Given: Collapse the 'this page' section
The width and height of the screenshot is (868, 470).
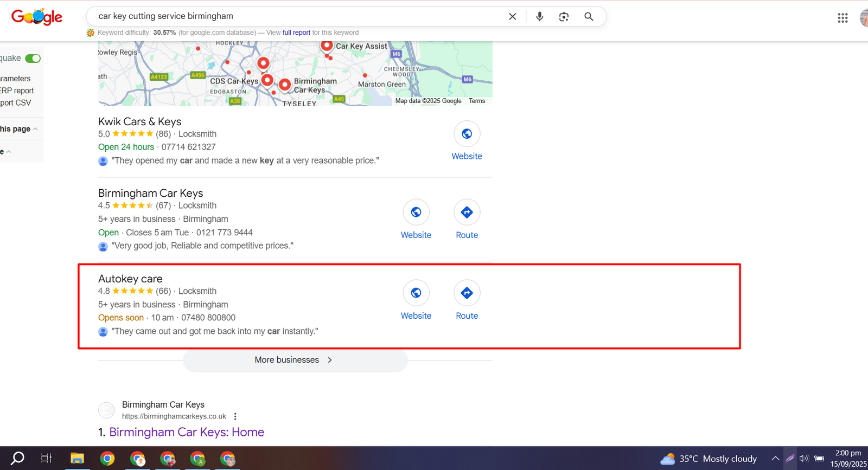Looking at the screenshot, I should pos(35,129).
